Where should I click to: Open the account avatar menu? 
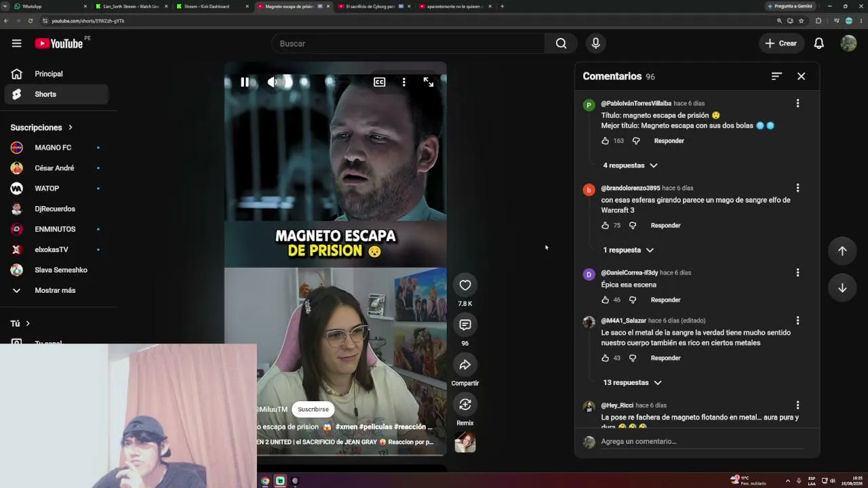(848, 43)
